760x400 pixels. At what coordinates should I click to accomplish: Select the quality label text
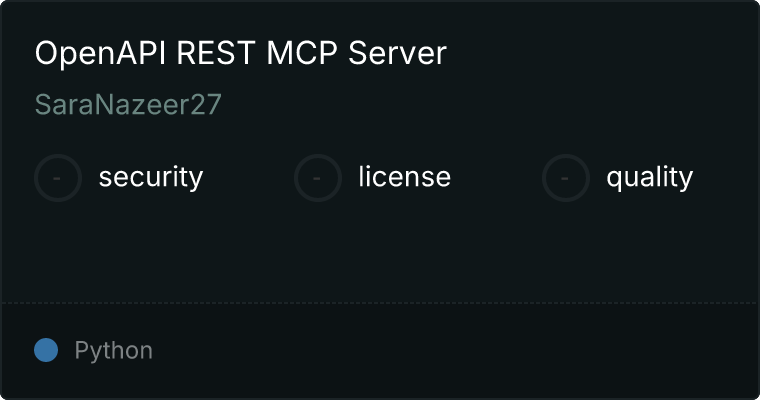tap(649, 177)
